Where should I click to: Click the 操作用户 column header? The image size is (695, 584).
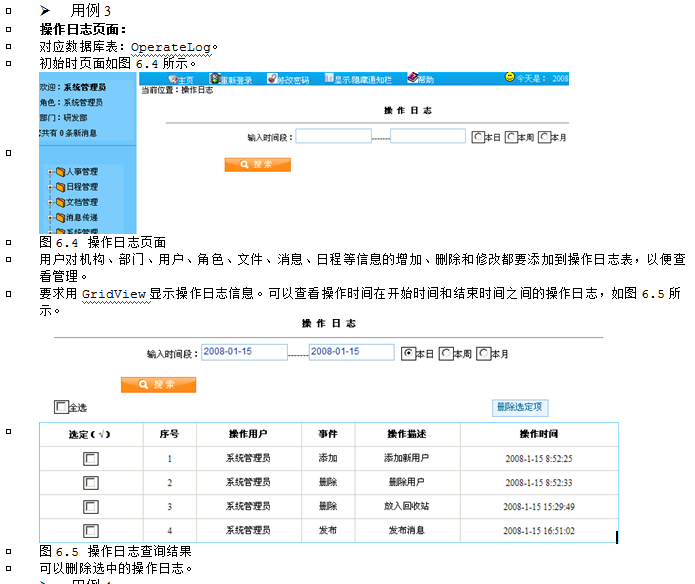[x=248, y=434]
